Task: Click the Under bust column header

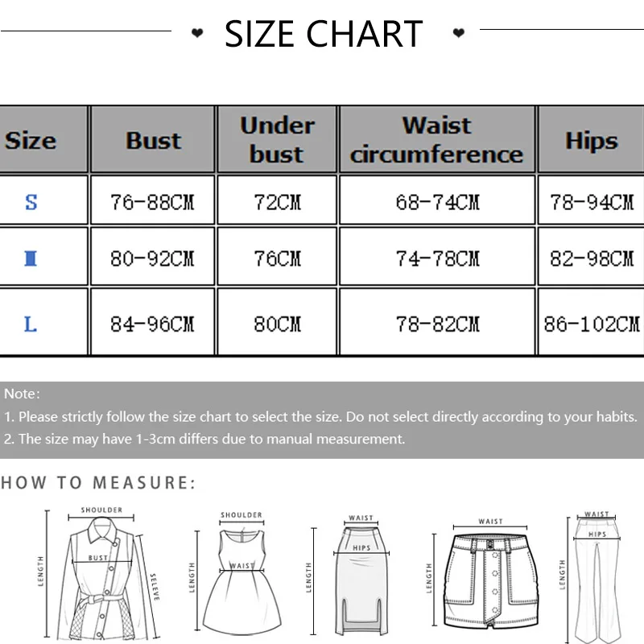Action: 277,140
